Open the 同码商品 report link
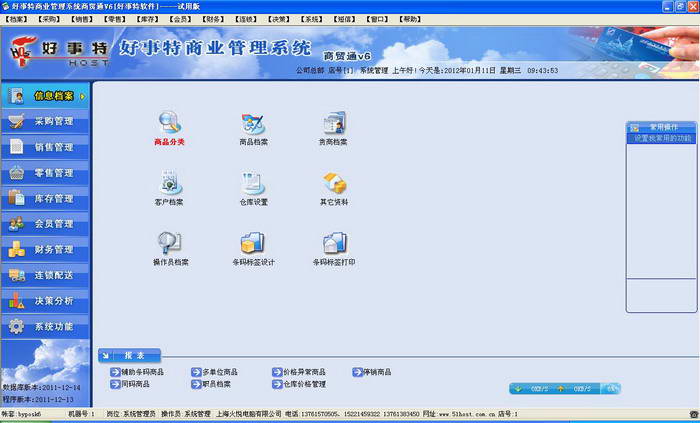700x423 pixels. (x=130, y=384)
